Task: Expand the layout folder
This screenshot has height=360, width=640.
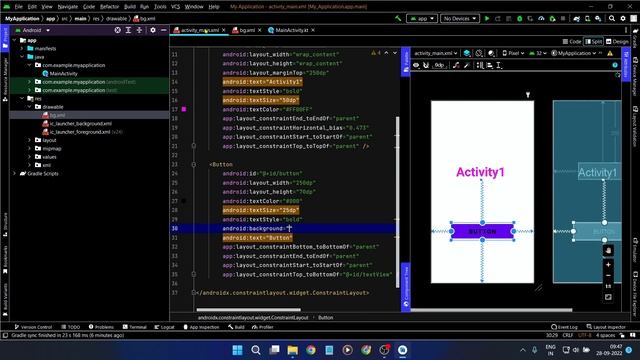Action: click(x=29, y=140)
